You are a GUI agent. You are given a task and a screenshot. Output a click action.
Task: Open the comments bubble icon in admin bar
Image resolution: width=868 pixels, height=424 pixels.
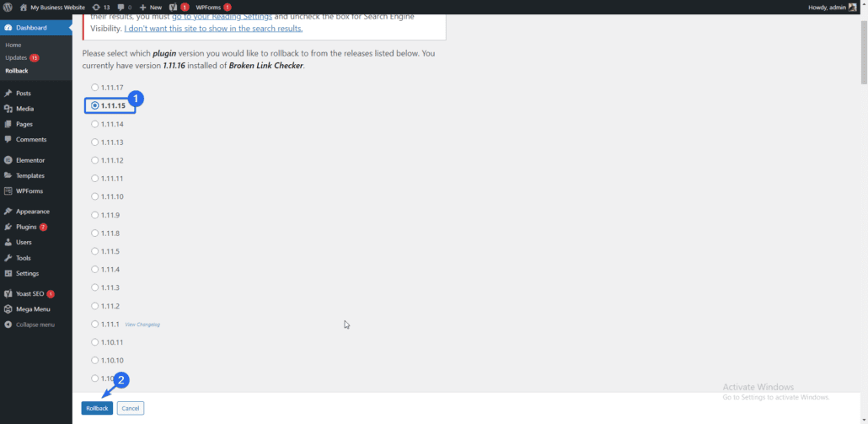point(121,8)
